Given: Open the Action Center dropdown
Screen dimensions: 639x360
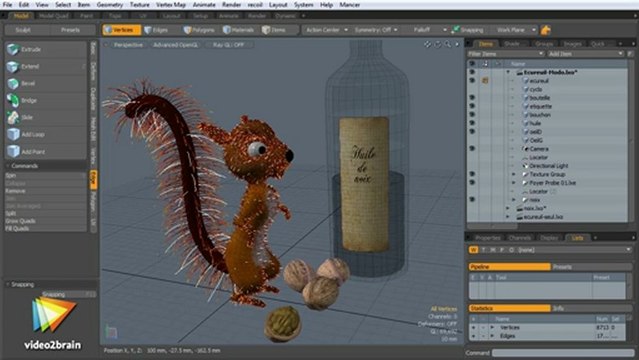Looking at the screenshot, I should 326,30.
